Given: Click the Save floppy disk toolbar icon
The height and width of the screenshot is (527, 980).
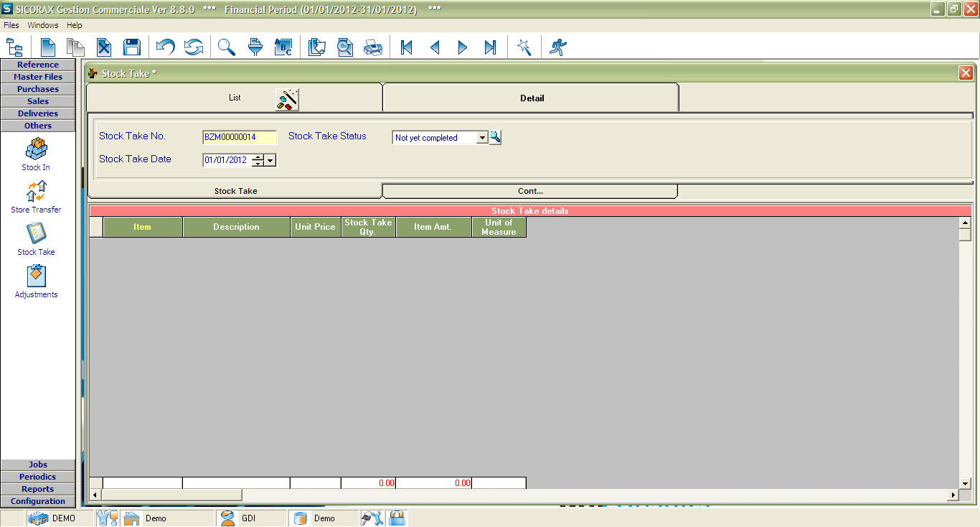Looking at the screenshot, I should (131, 47).
